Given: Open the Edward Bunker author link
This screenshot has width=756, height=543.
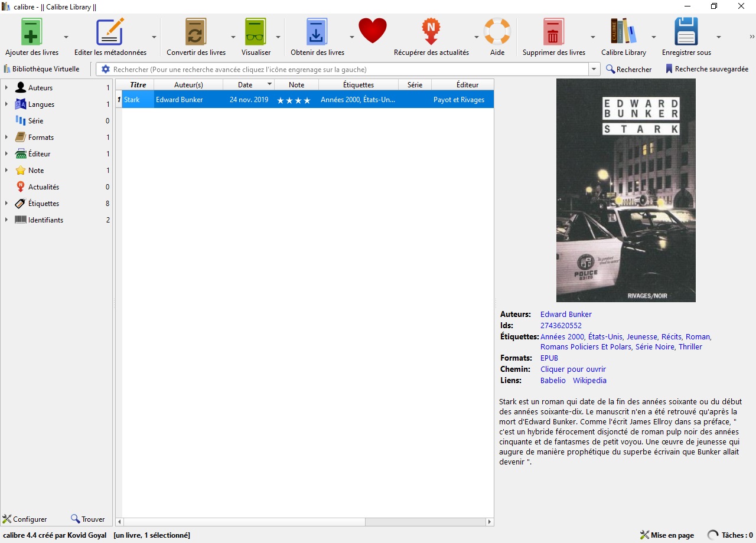Looking at the screenshot, I should (566, 315).
